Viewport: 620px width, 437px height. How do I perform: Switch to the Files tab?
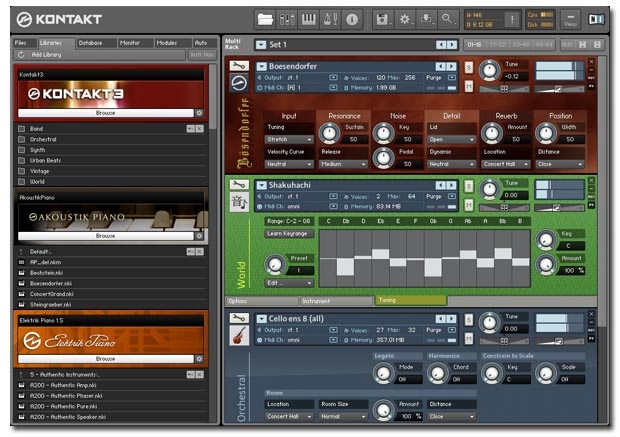coord(24,43)
